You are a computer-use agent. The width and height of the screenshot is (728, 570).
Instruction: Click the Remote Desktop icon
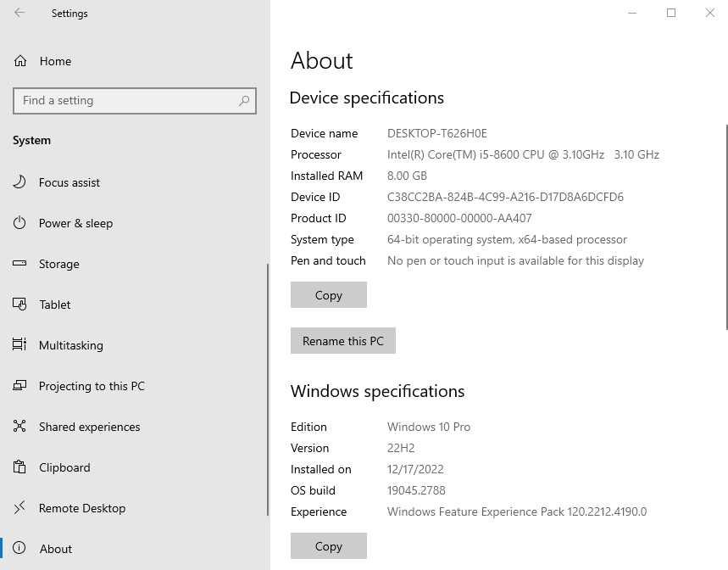pos(19,508)
